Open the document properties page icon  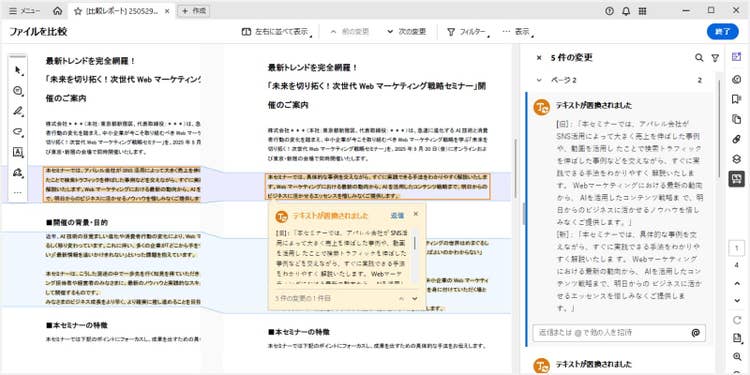click(x=737, y=338)
